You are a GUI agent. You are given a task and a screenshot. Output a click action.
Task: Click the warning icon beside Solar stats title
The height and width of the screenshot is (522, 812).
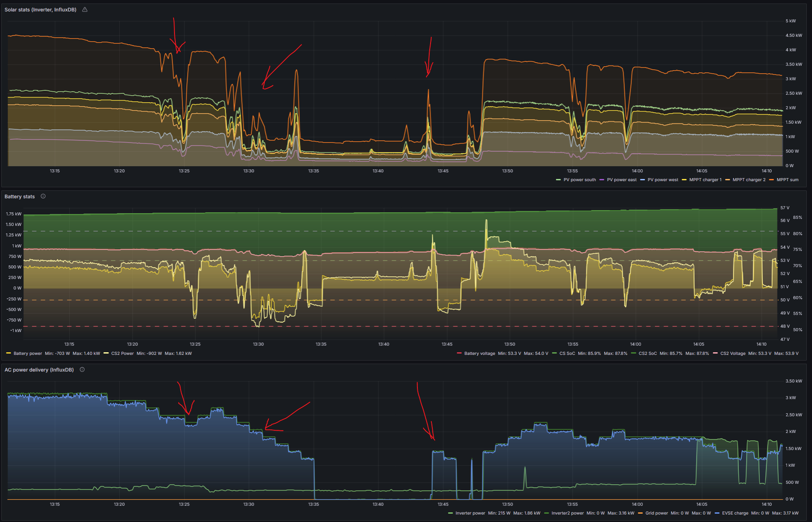85,10
